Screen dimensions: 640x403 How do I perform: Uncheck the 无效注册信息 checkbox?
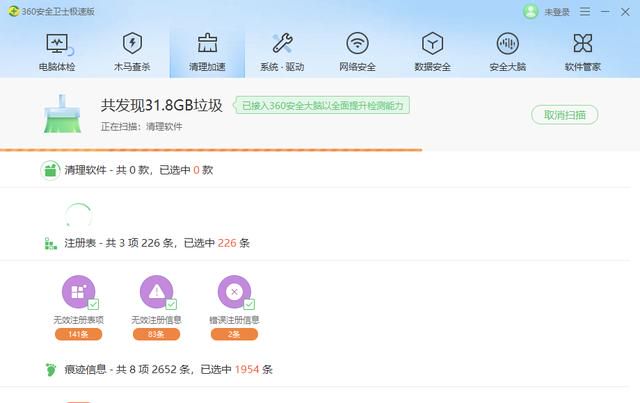171,304
